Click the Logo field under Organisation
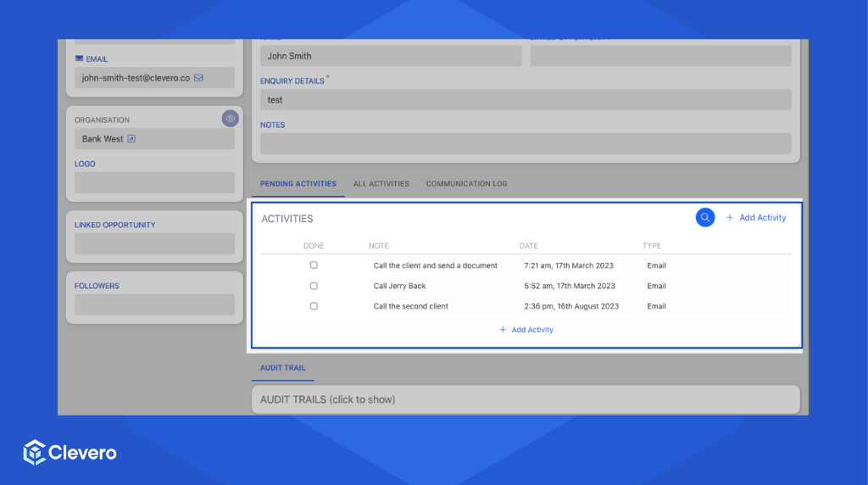 [x=154, y=182]
